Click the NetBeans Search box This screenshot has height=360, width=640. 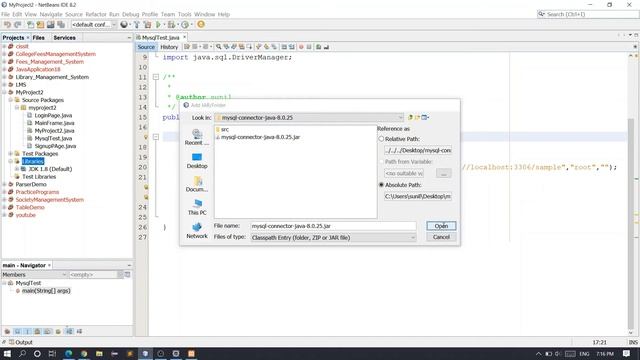(588, 14)
